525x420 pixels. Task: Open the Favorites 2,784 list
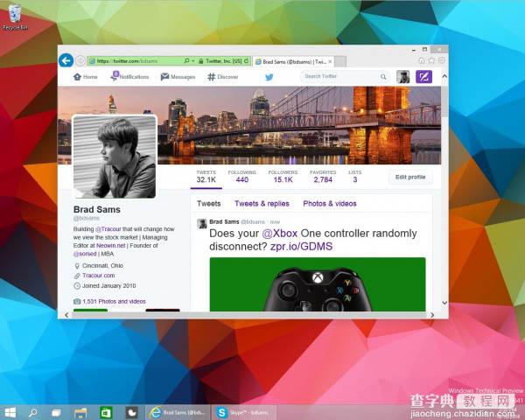tap(323, 177)
